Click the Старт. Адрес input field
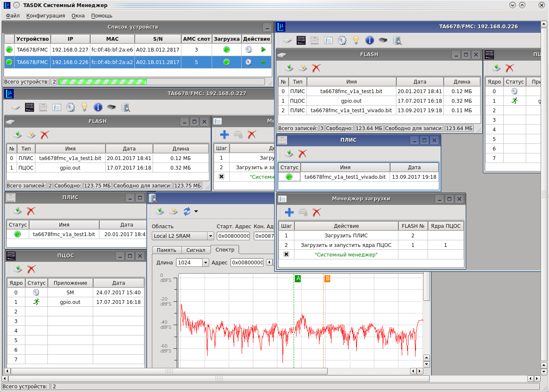 (x=233, y=236)
